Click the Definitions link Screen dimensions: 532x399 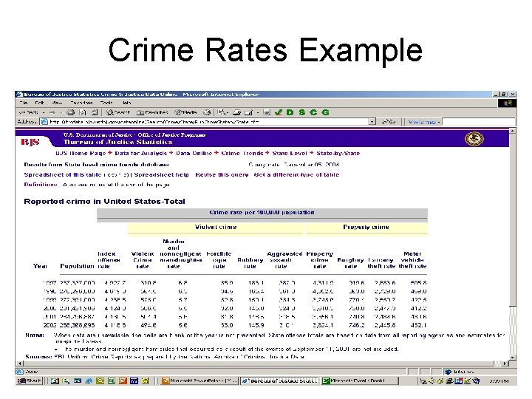point(41,185)
